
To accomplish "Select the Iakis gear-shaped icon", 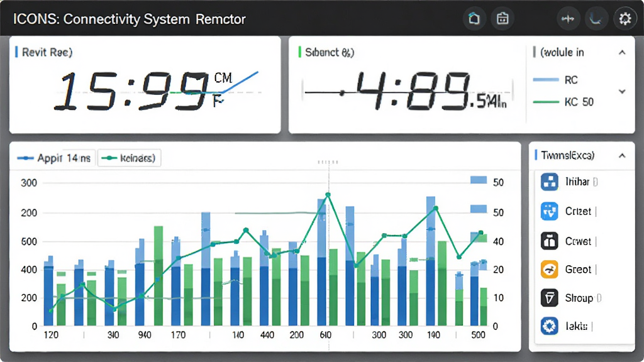I will (x=549, y=326).
